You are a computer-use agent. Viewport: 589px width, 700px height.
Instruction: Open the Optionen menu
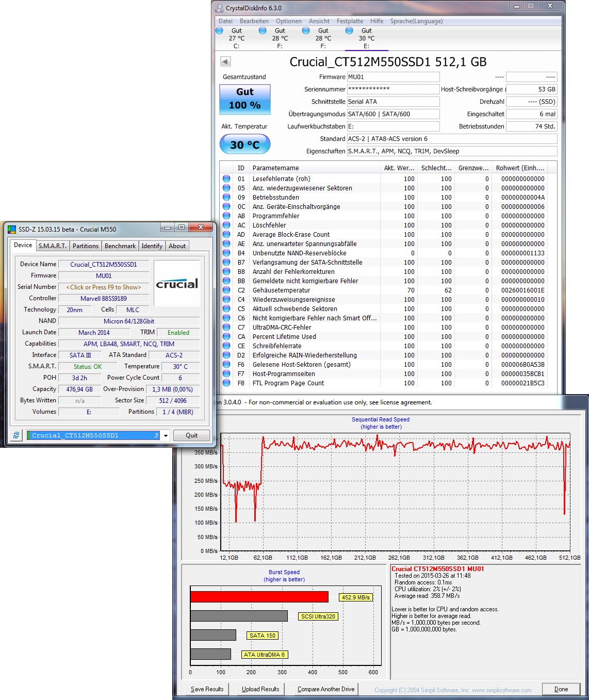(x=289, y=21)
